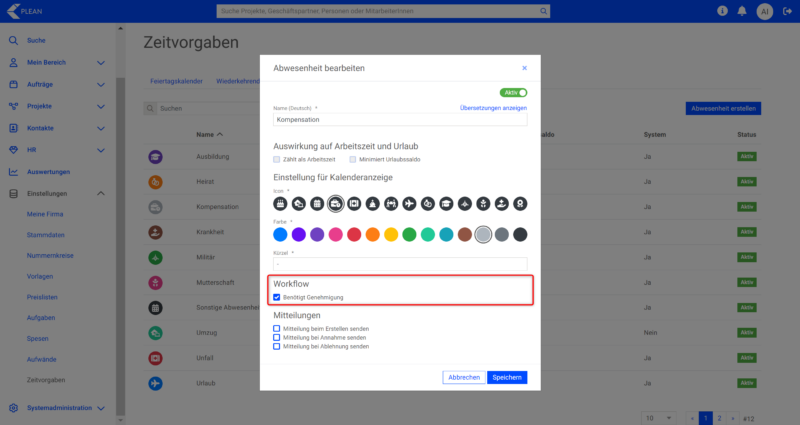Open Preislisten settings
Screen dimensions: 800x425
42,297
